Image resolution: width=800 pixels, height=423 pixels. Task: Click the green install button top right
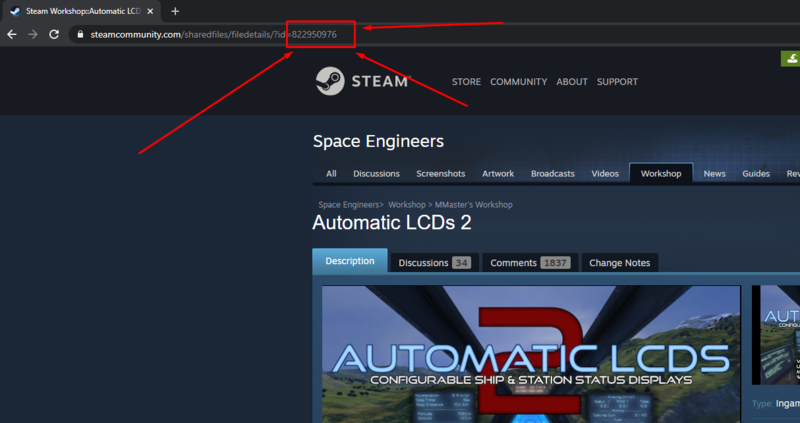[790, 59]
